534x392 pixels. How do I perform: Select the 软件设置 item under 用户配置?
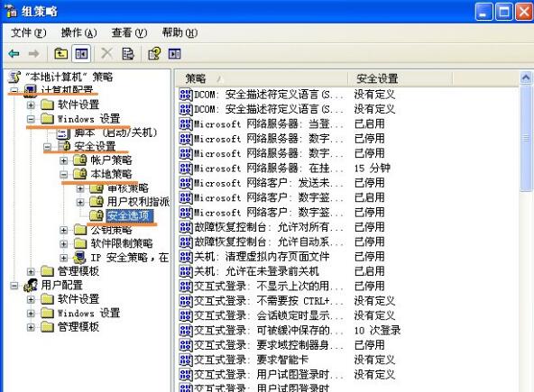pyautogui.click(x=78, y=299)
